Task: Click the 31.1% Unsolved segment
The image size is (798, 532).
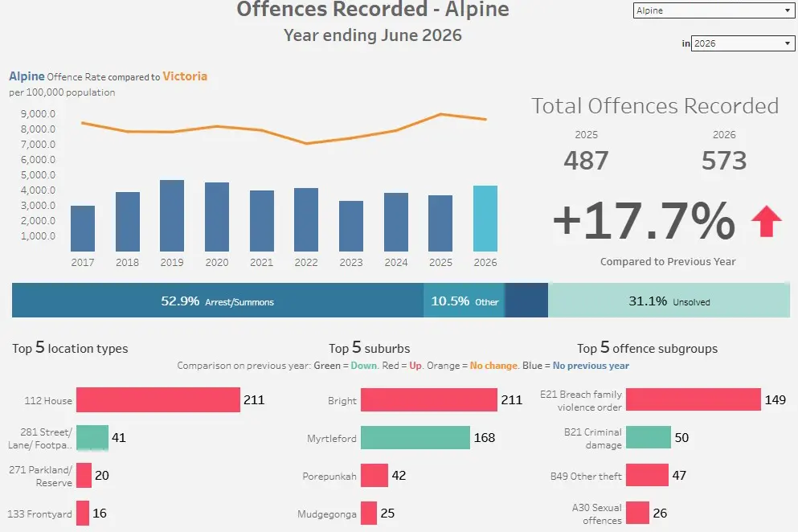Action: click(x=669, y=301)
